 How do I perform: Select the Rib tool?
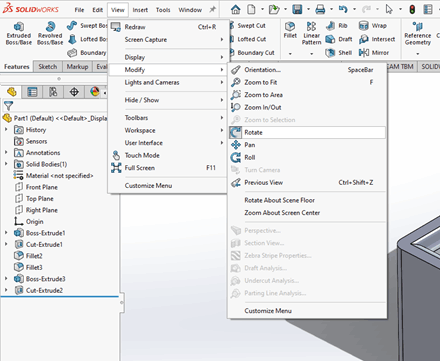337,26
